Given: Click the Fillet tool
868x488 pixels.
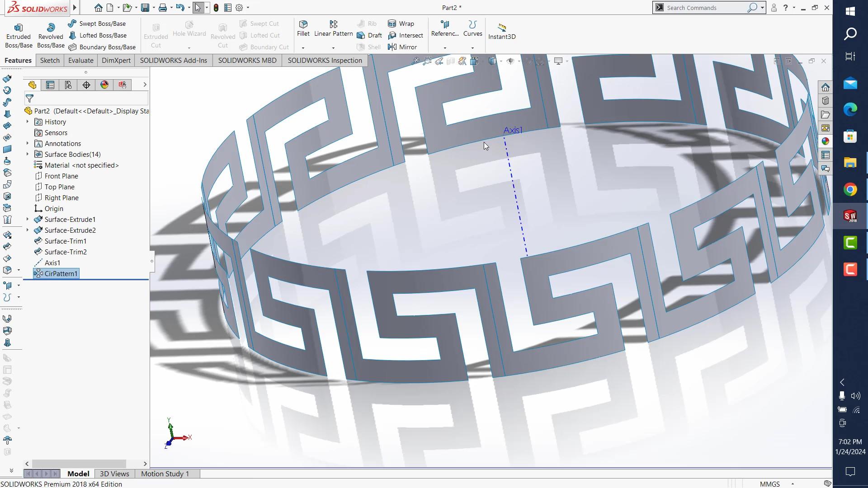Looking at the screenshot, I should tap(303, 28).
